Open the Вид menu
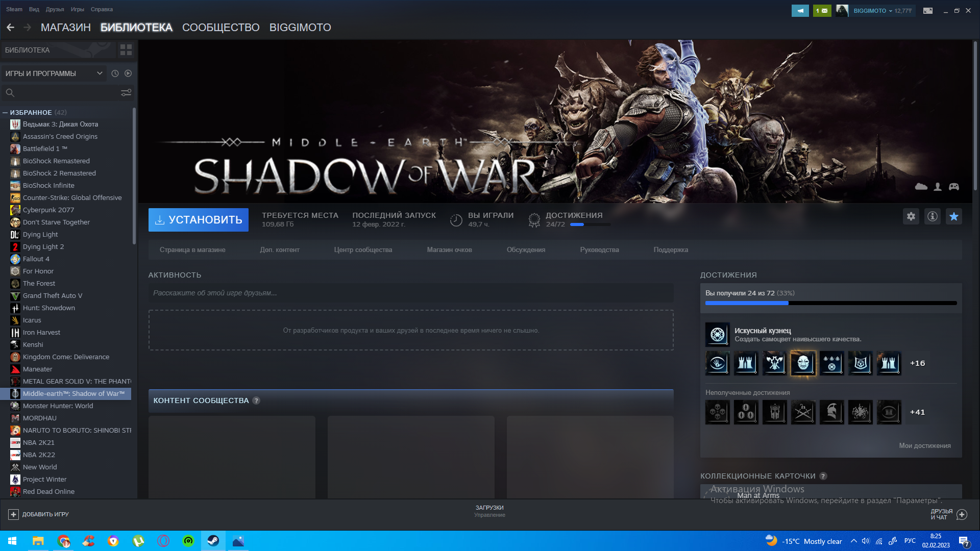980x551 pixels. (x=34, y=9)
